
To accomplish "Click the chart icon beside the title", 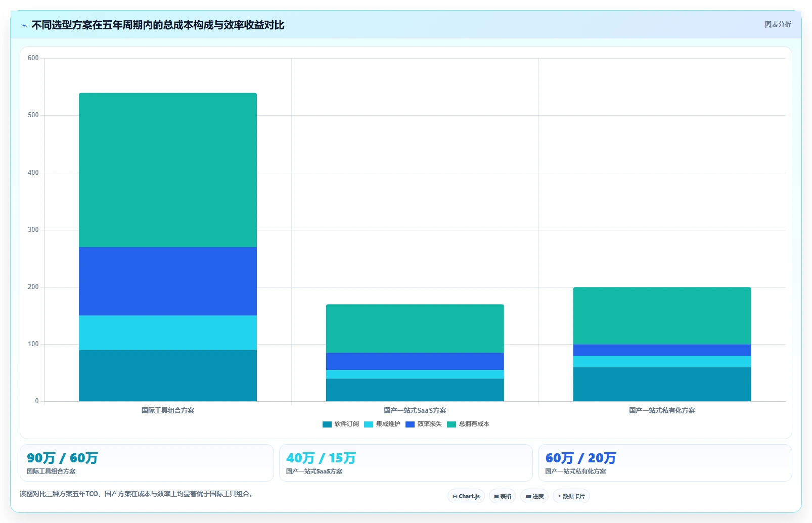I will 24,25.
